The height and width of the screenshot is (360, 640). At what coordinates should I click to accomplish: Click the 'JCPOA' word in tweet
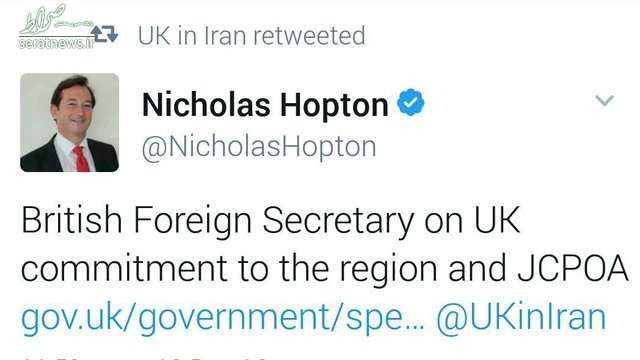point(573,268)
